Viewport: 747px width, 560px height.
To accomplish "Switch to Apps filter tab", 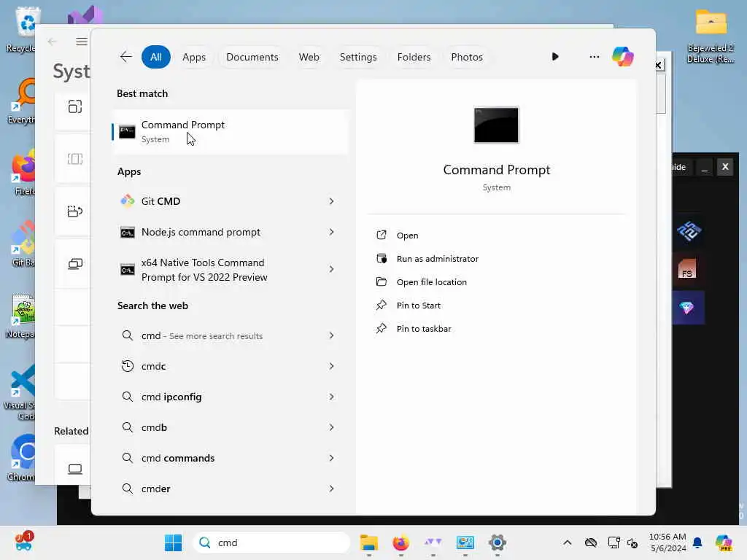I will tap(194, 57).
